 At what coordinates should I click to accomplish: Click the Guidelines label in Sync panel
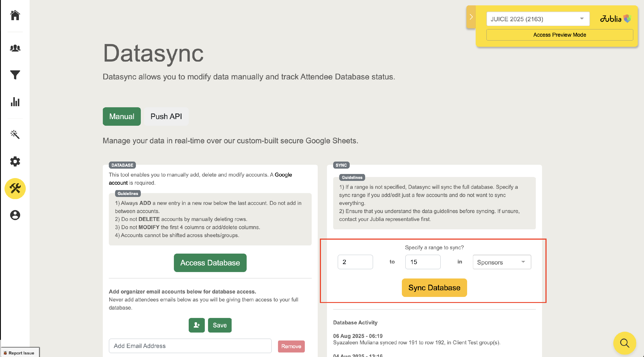click(x=352, y=177)
